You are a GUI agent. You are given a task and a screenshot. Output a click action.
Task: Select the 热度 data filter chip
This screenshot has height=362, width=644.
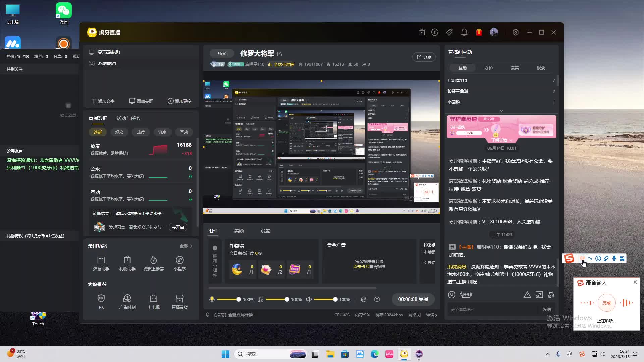[141, 132]
